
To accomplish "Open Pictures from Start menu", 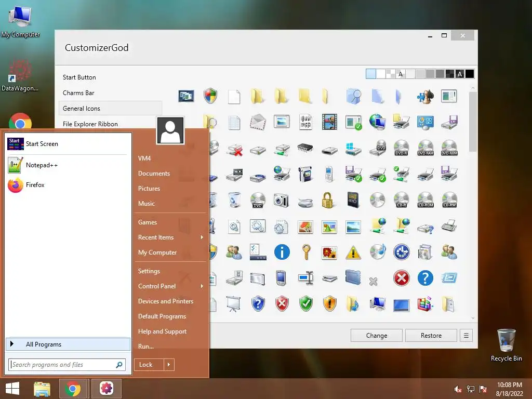I will coord(149,188).
